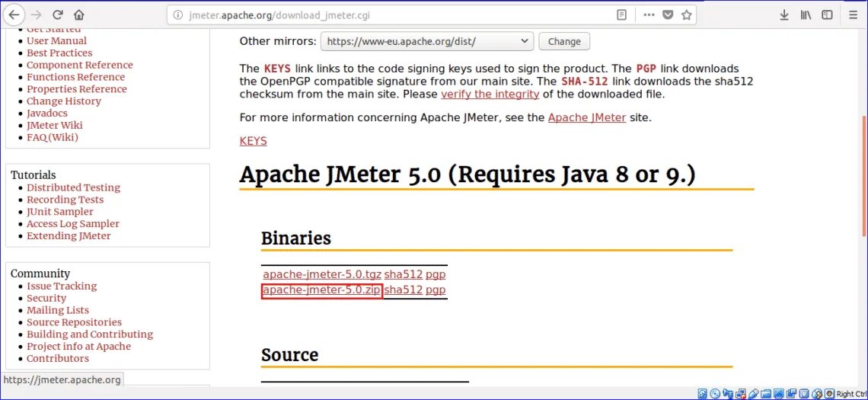
Task: Open JUnit Sampler tutorial
Action: (x=60, y=212)
